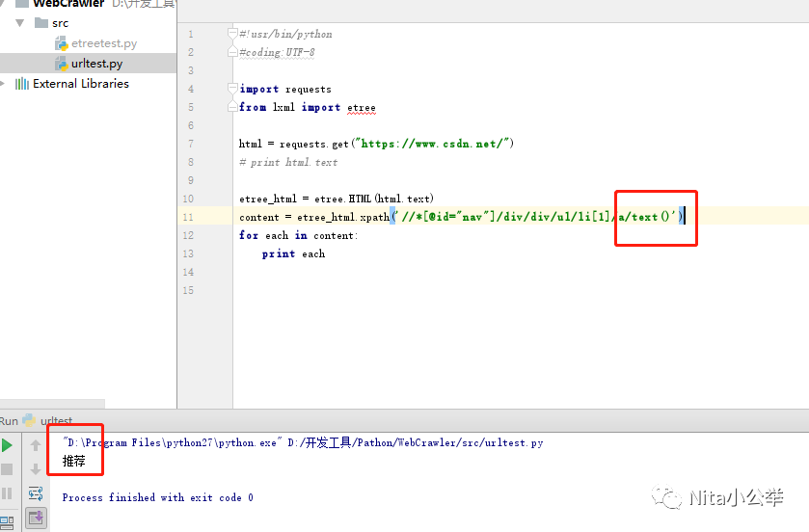The height and width of the screenshot is (532, 809).
Task: Click the down arrow in the Run toolbar
Action: (x=36, y=469)
